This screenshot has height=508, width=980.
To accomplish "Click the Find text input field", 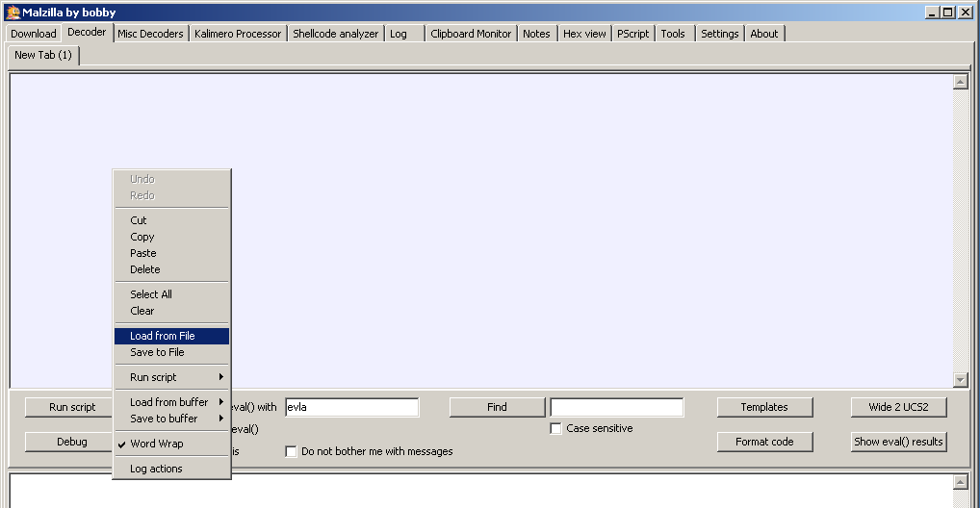I will click(x=616, y=407).
